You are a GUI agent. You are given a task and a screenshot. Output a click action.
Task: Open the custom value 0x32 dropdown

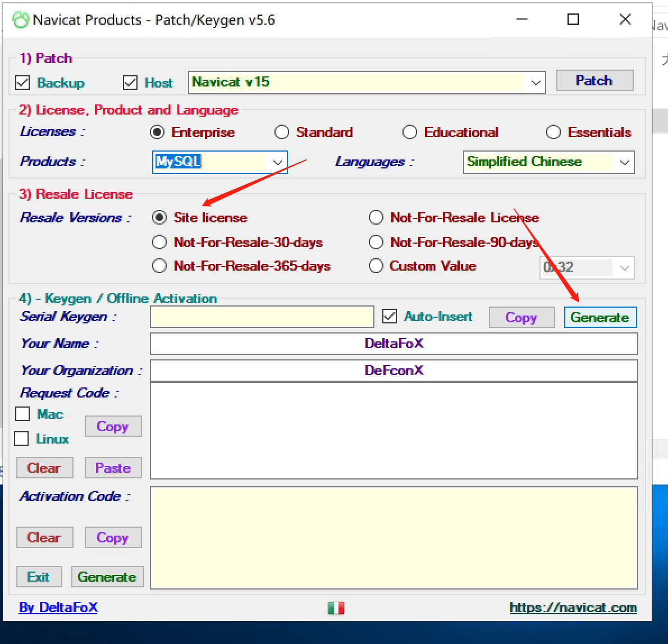[625, 268]
